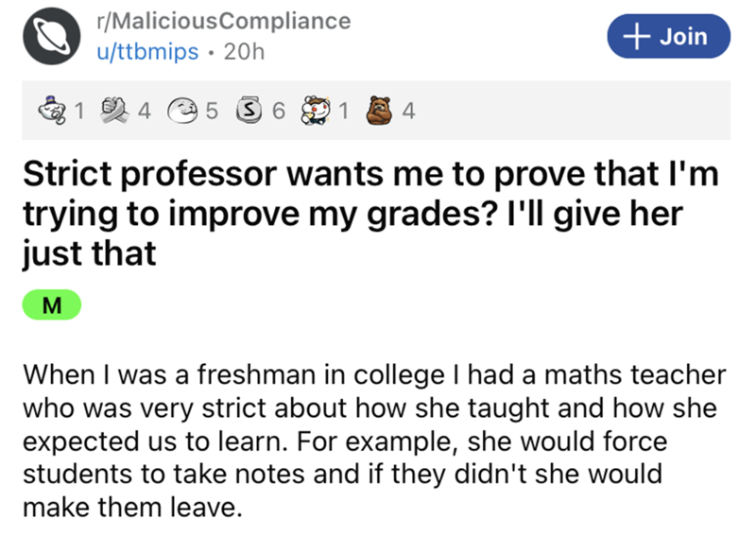756x537 pixels.
Task: Click the green M flair tag
Action: [x=52, y=304]
